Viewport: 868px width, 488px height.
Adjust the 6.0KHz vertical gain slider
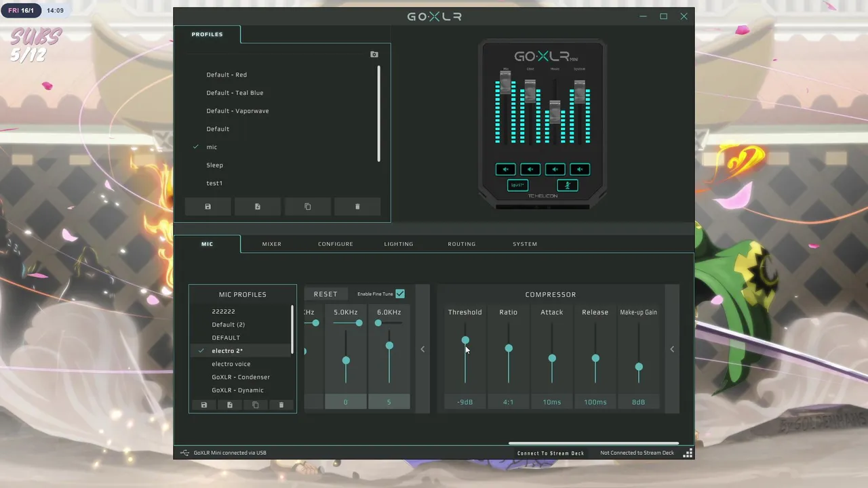pos(389,346)
